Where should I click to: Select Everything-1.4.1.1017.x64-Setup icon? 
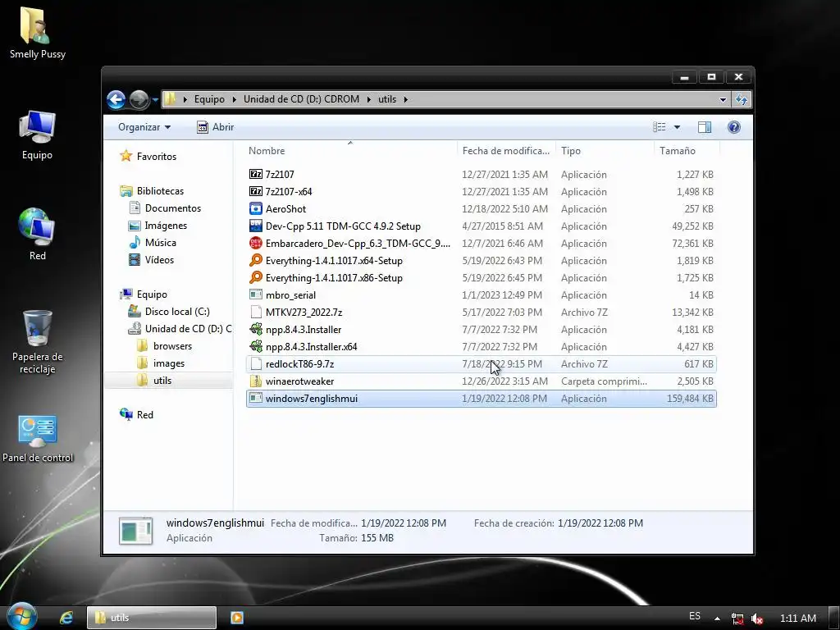pos(256,260)
